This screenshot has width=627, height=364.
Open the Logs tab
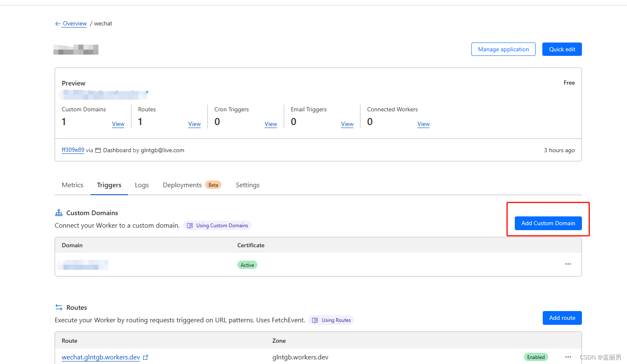142,185
